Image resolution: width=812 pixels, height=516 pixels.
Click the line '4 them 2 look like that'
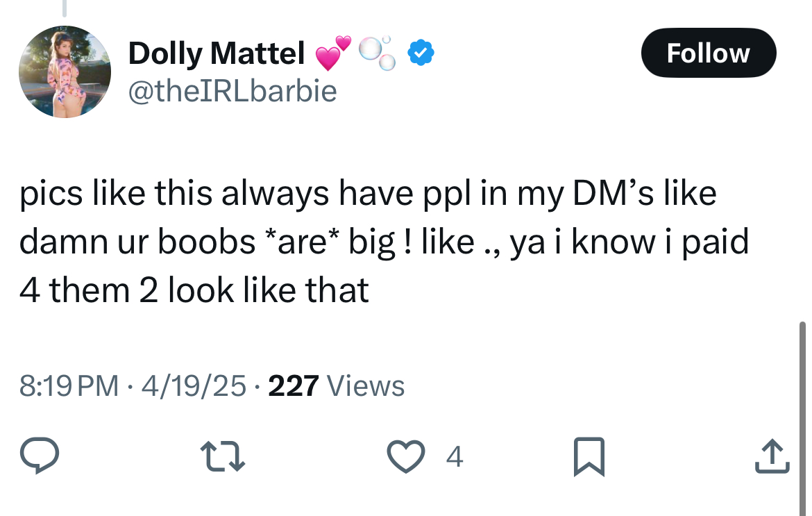[194, 290]
